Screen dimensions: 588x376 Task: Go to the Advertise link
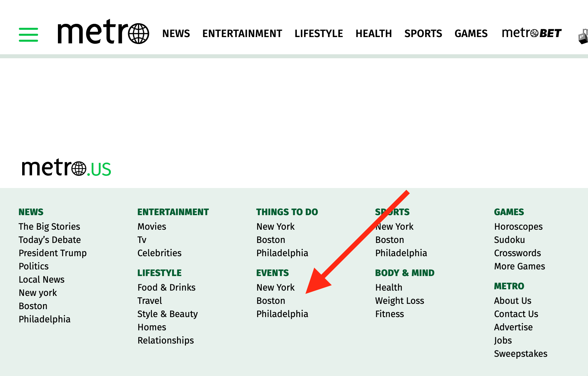[x=514, y=327]
